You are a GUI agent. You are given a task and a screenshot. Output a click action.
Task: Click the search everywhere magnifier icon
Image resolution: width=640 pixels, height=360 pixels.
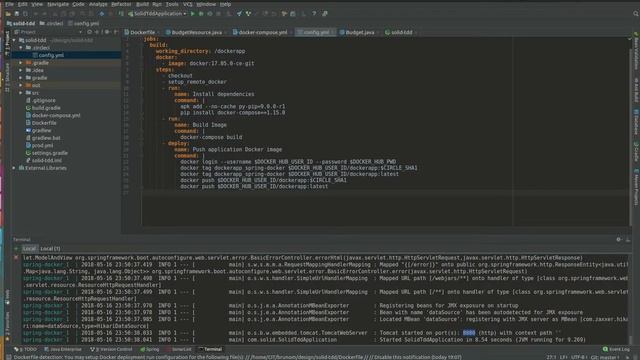[636, 13]
